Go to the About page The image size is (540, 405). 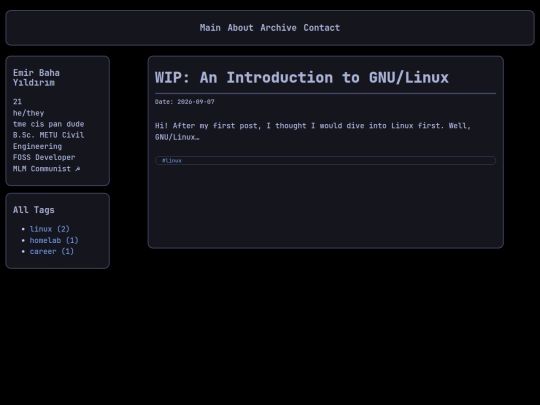(240, 28)
